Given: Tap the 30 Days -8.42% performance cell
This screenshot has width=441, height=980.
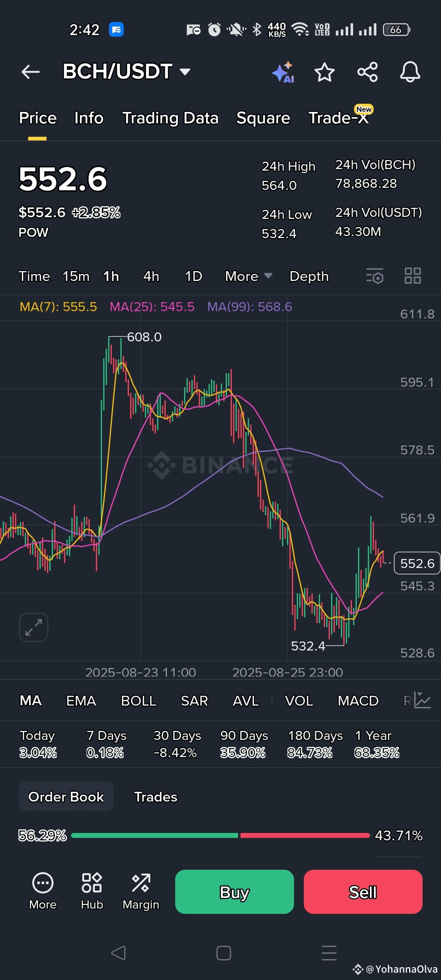Looking at the screenshot, I should point(177,744).
